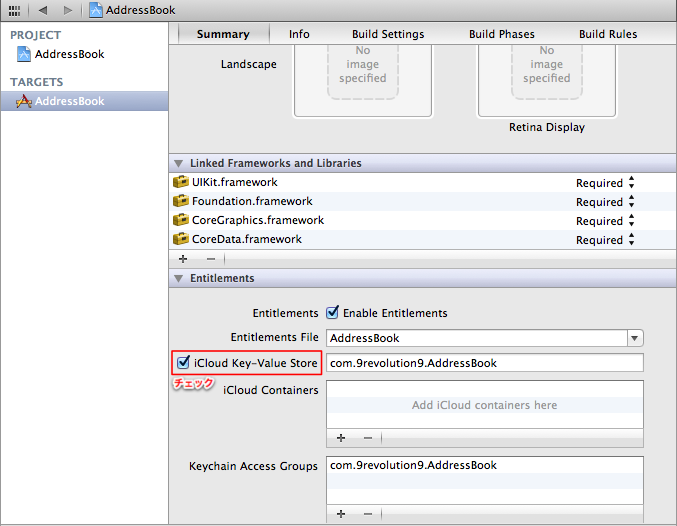The width and height of the screenshot is (677, 526).
Task: Select com.9revolution9.AddressBook keychain group row
Action: coord(485,465)
